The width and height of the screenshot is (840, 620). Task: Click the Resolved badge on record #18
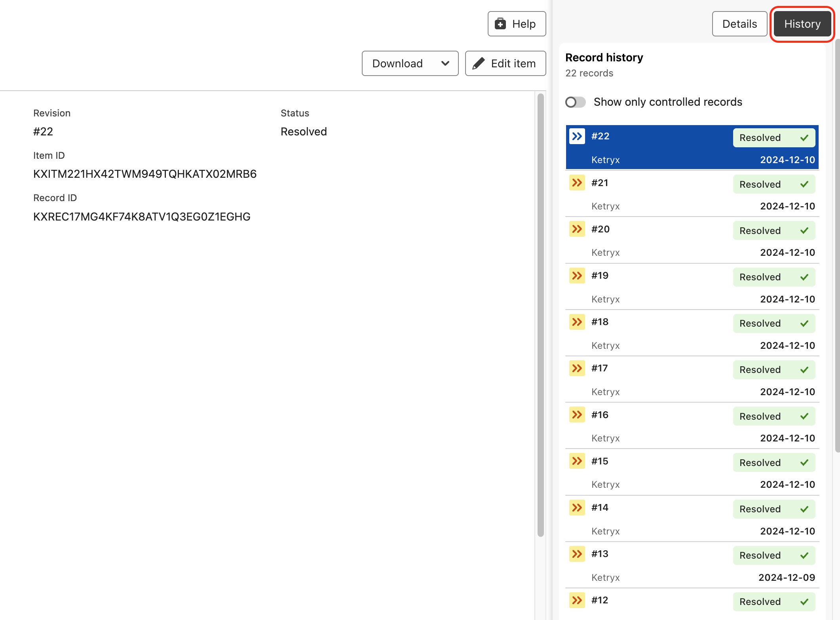[x=774, y=323]
